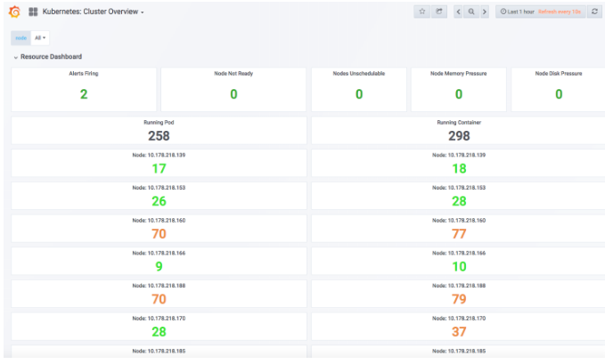The width and height of the screenshot is (605, 364).
Task: Click pod count 26 for node 10.178.218.153
Action: point(159,201)
